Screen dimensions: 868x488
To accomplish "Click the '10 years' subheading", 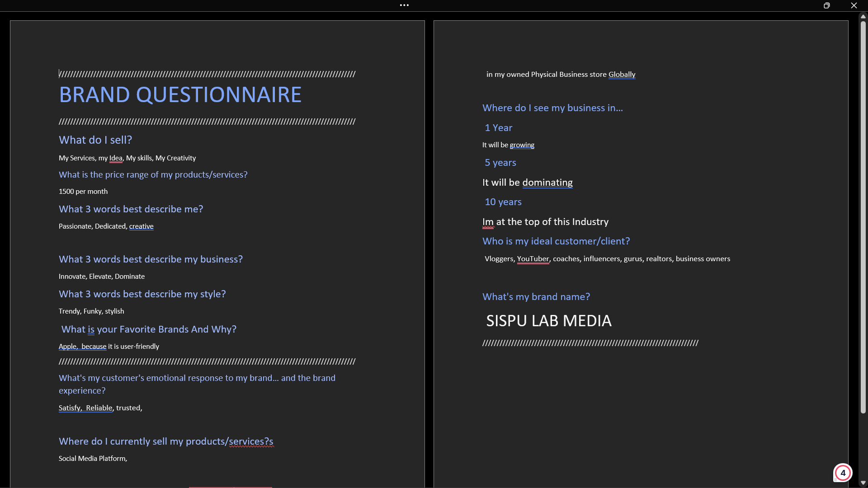I will 503,202.
